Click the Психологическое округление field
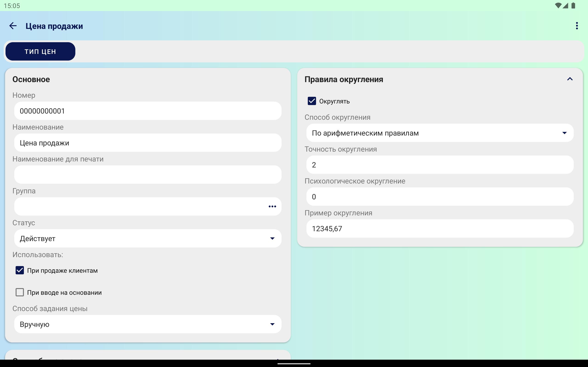588x367 pixels. coord(440,197)
